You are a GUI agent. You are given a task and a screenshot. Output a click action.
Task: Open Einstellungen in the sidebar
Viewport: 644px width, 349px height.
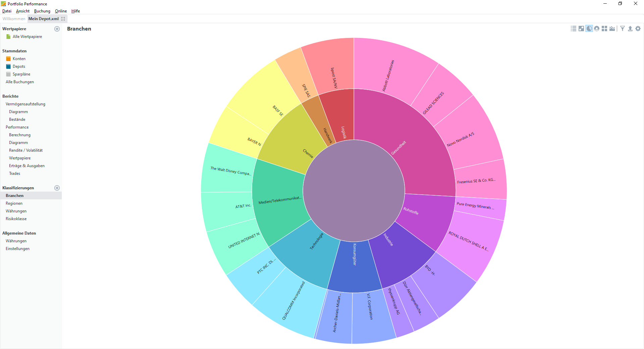[x=17, y=249]
